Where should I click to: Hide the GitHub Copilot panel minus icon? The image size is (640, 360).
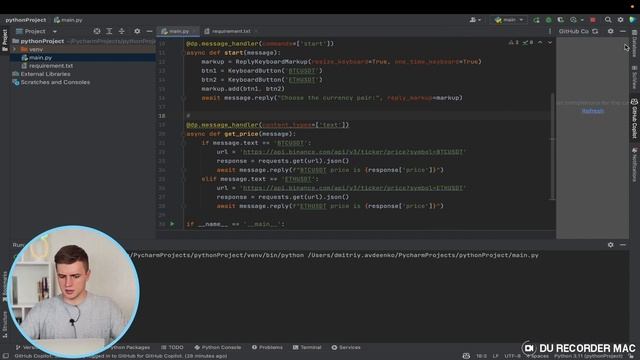(622, 31)
